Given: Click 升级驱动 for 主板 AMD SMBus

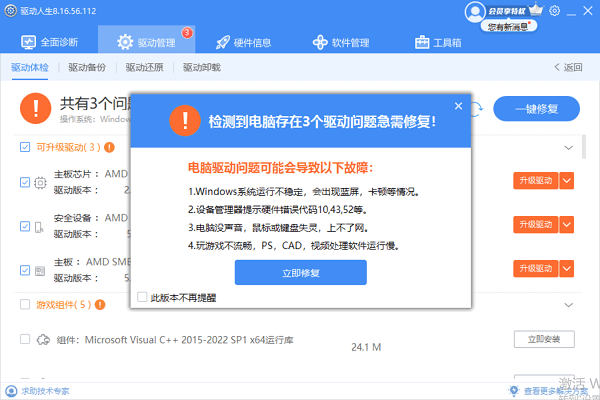Looking at the screenshot, I should click(x=536, y=269).
